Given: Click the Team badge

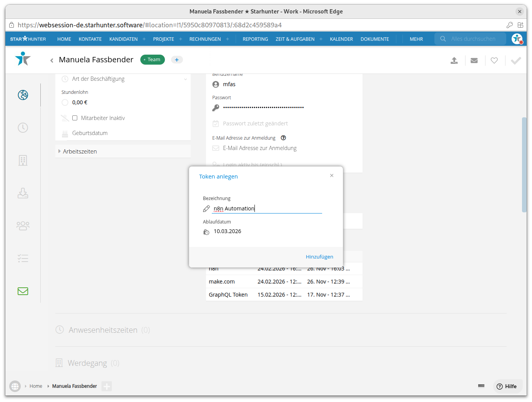Looking at the screenshot, I should [x=153, y=60].
